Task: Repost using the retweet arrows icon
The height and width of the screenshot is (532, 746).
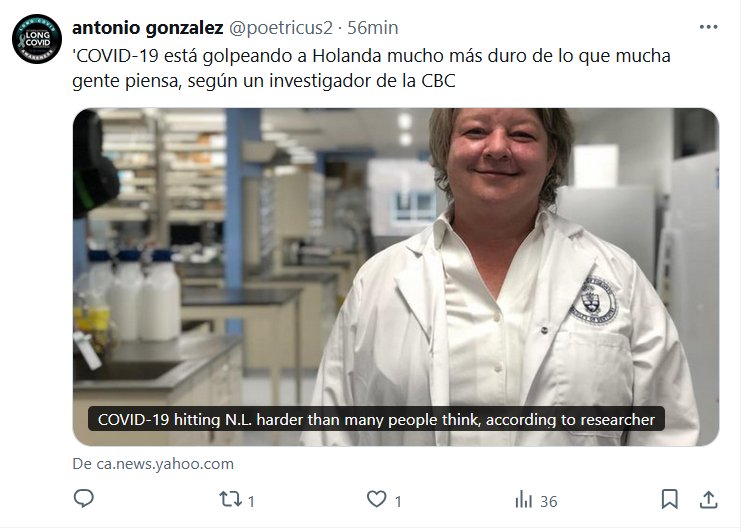Action: point(230,499)
